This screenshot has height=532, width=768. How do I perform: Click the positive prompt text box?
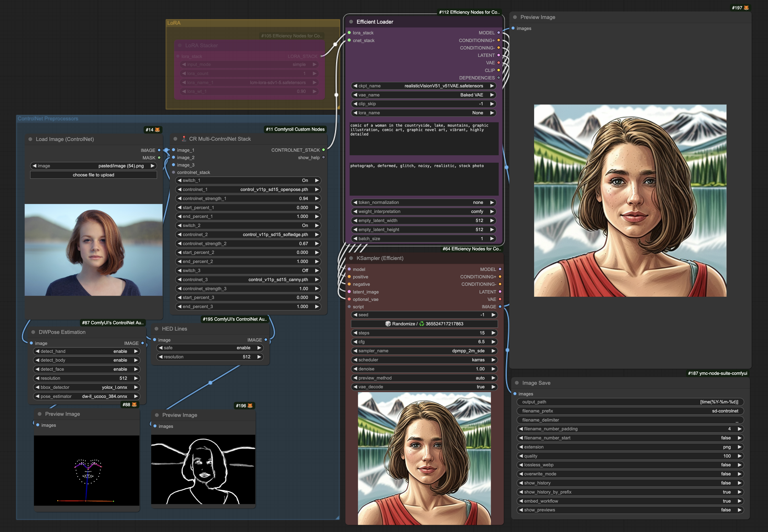tap(424, 138)
